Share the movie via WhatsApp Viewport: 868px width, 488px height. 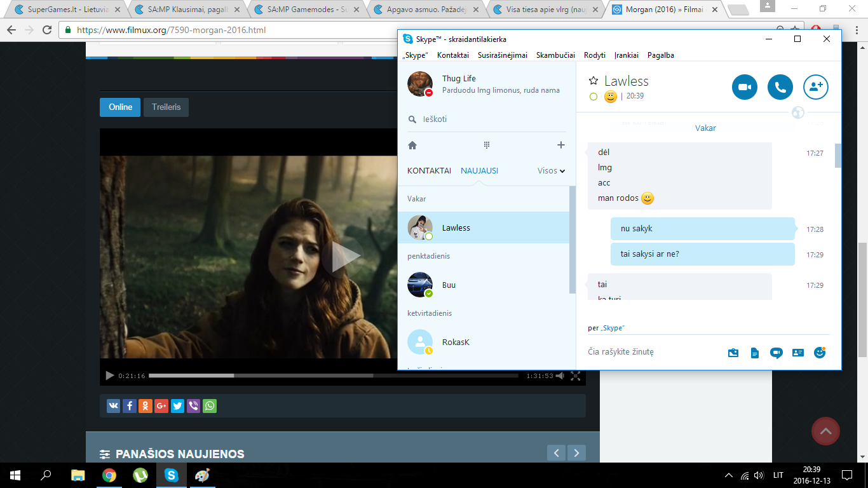point(210,405)
